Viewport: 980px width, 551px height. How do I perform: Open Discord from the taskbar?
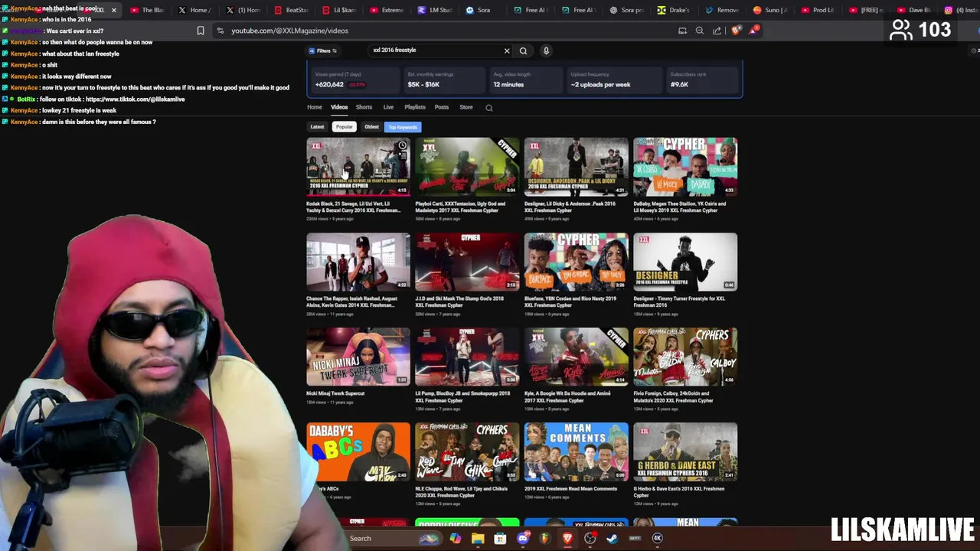point(523,538)
